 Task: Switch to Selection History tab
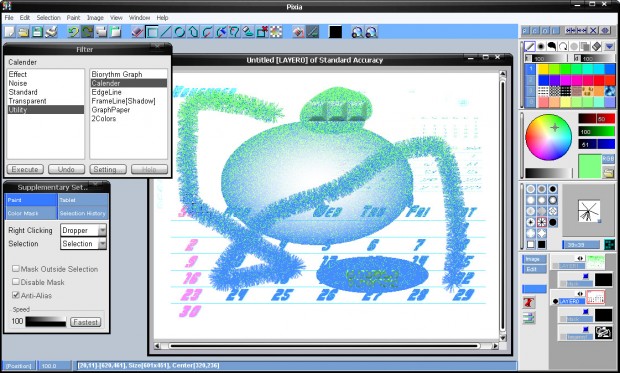pos(83,213)
